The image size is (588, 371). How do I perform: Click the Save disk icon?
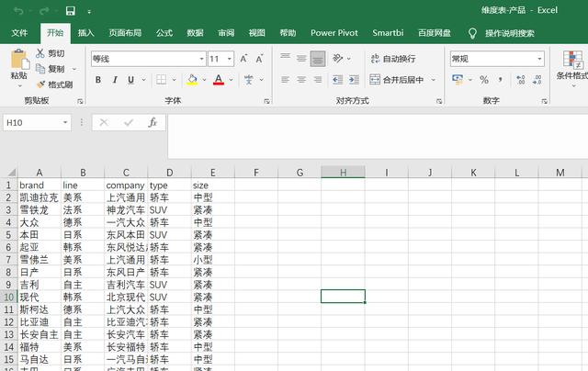tap(71, 11)
